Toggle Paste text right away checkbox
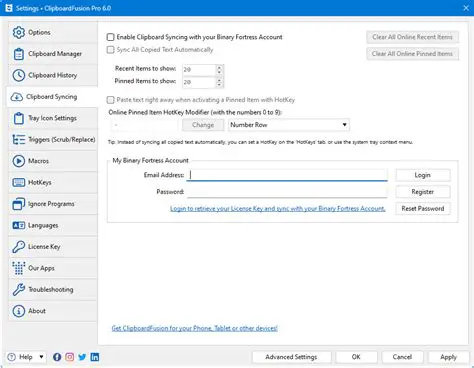Screen dimensions: 474x368 [110, 100]
